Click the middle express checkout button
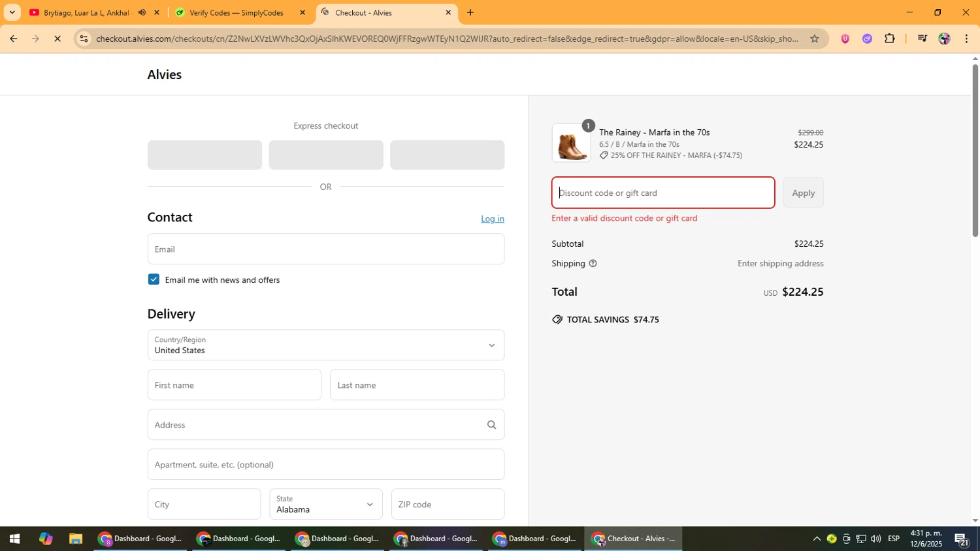This screenshot has width=980, height=551. (326, 155)
